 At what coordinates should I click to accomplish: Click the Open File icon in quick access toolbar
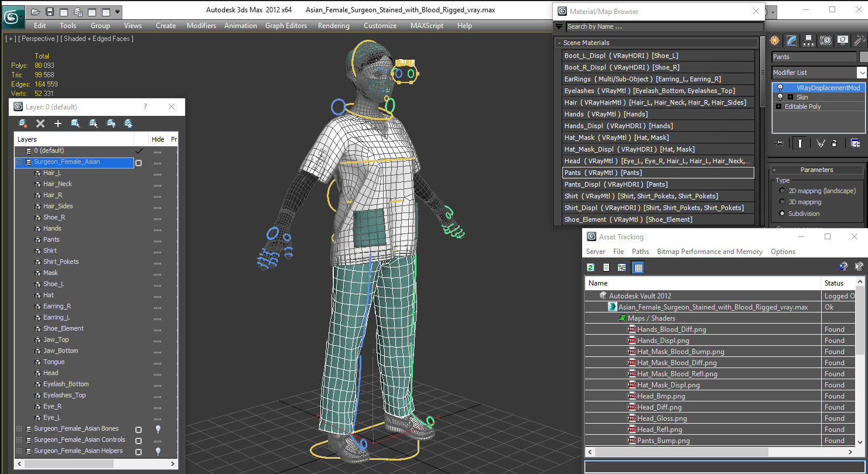pos(36,12)
